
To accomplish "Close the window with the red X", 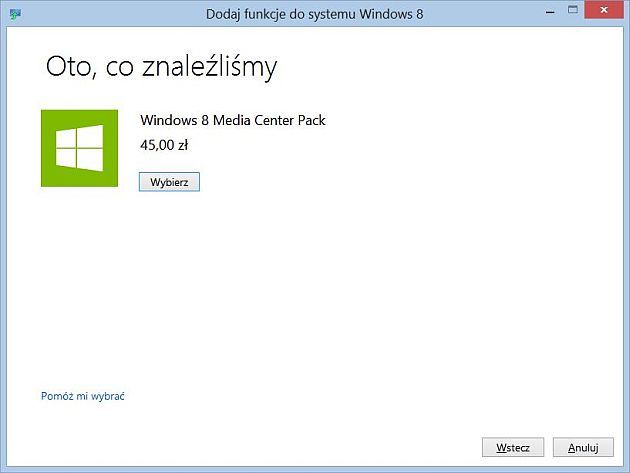I will click(604, 10).
